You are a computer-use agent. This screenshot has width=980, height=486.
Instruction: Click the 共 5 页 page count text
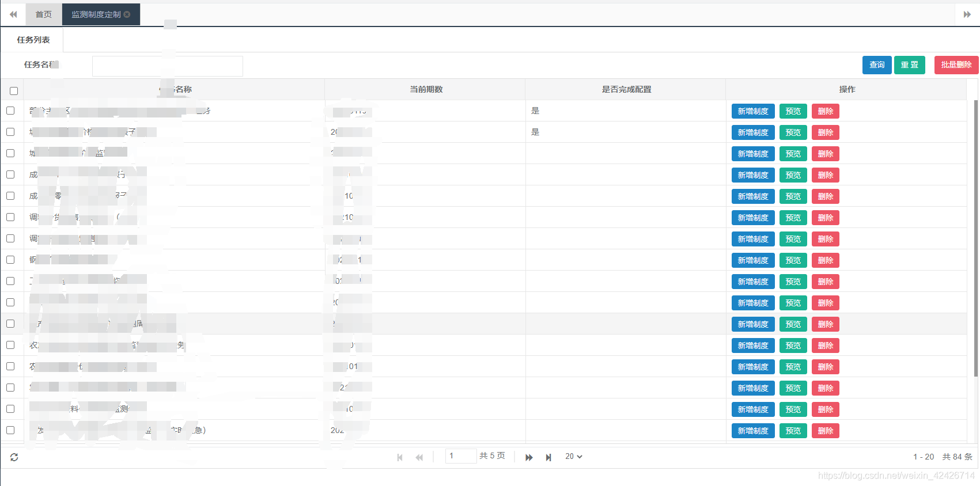click(x=492, y=455)
